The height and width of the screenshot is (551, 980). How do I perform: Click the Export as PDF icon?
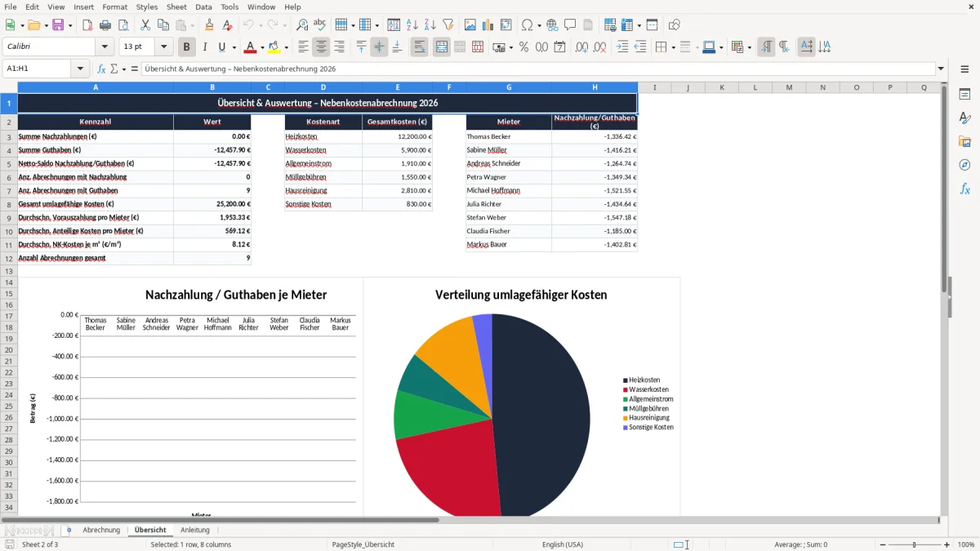(87, 25)
